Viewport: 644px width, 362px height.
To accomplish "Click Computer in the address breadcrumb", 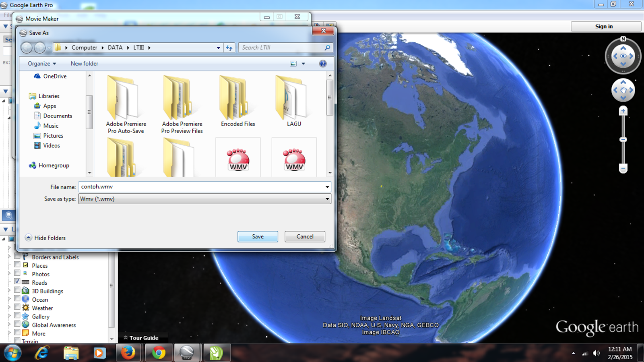I will (84, 48).
